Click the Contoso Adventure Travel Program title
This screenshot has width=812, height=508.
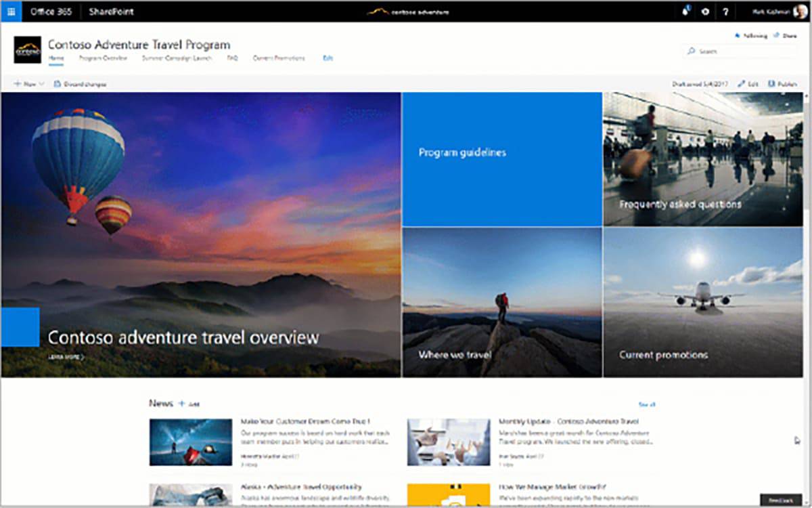(x=139, y=45)
